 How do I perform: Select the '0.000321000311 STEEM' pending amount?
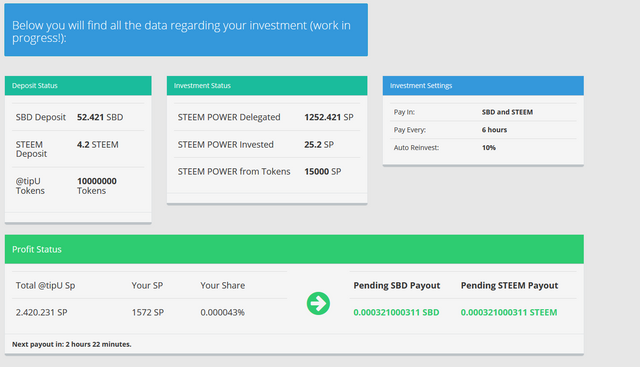pos(509,312)
